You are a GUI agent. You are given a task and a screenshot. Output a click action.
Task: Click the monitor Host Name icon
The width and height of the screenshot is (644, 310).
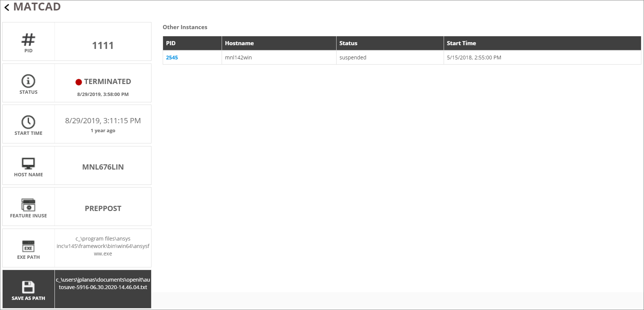[28, 164]
